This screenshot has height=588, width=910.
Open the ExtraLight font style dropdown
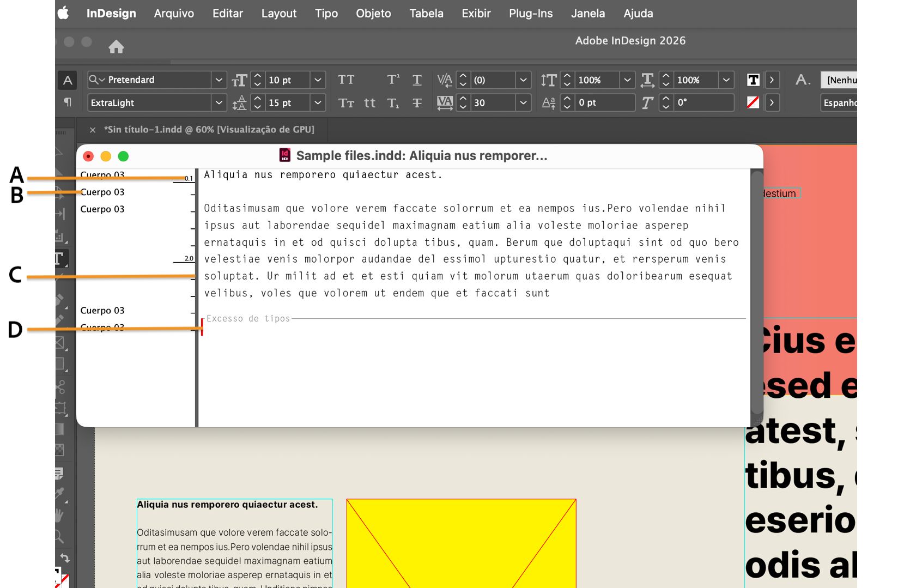(x=219, y=102)
